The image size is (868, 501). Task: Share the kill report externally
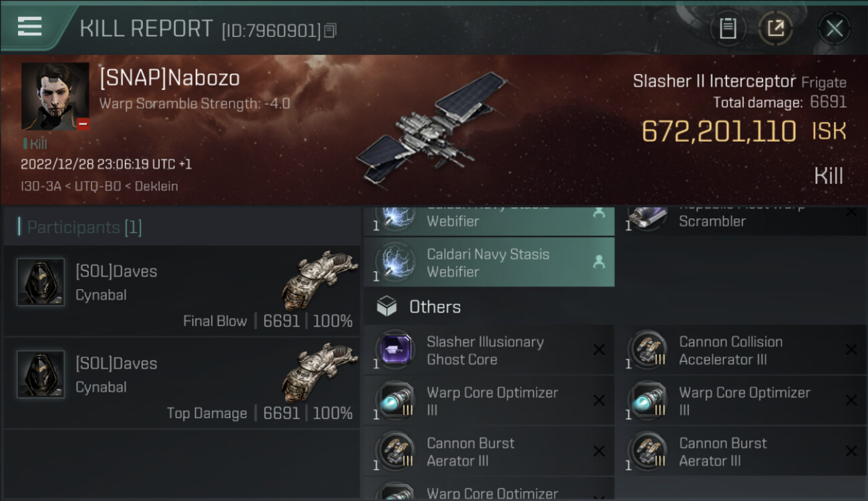[775, 28]
